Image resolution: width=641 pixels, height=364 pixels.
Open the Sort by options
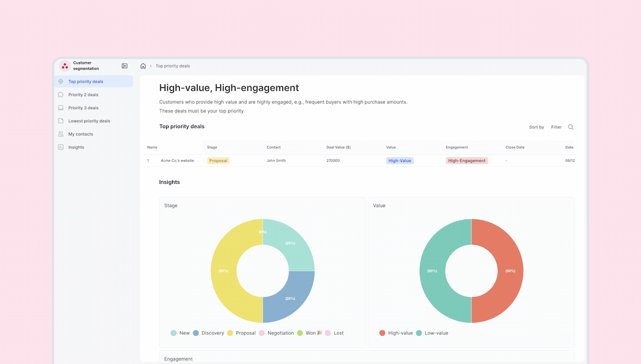click(537, 127)
